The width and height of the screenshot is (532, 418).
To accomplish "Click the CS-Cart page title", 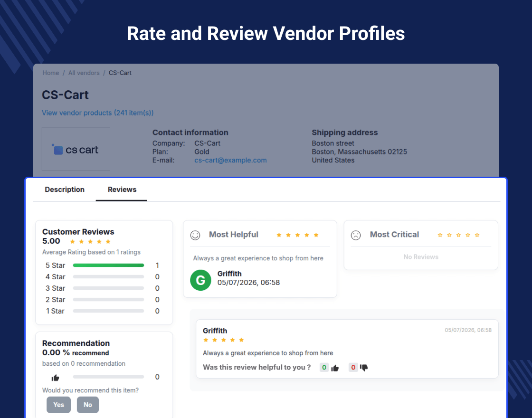I will coord(65,95).
